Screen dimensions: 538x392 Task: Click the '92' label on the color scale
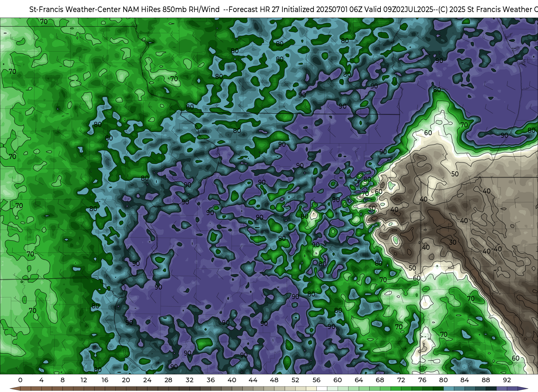coord(507,380)
